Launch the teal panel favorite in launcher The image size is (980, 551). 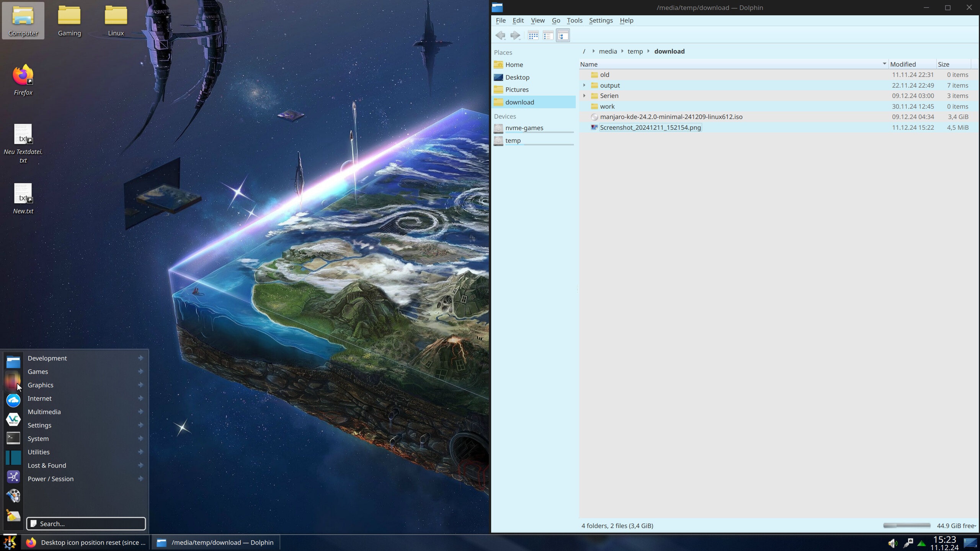point(13,458)
